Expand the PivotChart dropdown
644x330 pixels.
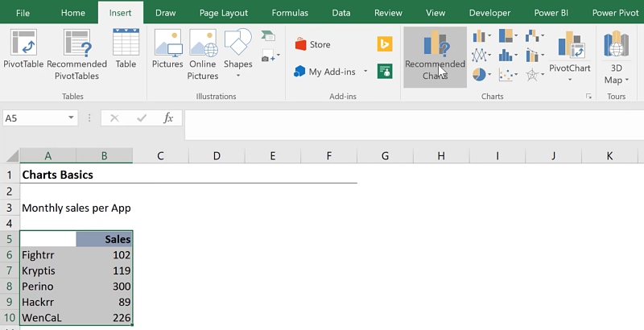(570, 80)
